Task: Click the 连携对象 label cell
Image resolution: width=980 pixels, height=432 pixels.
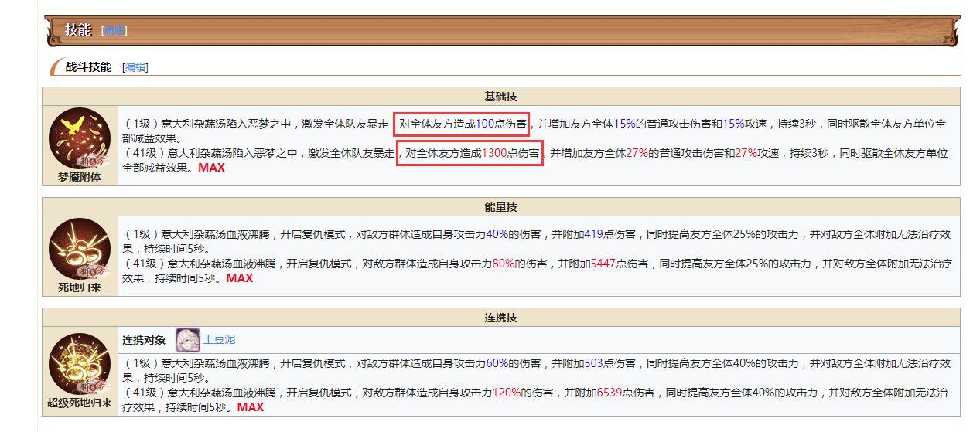Action: pos(144,340)
